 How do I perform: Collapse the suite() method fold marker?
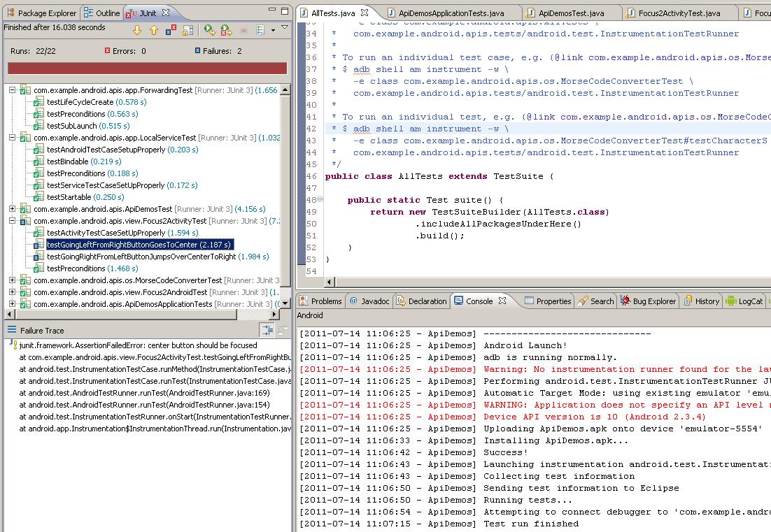click(320, 201)
